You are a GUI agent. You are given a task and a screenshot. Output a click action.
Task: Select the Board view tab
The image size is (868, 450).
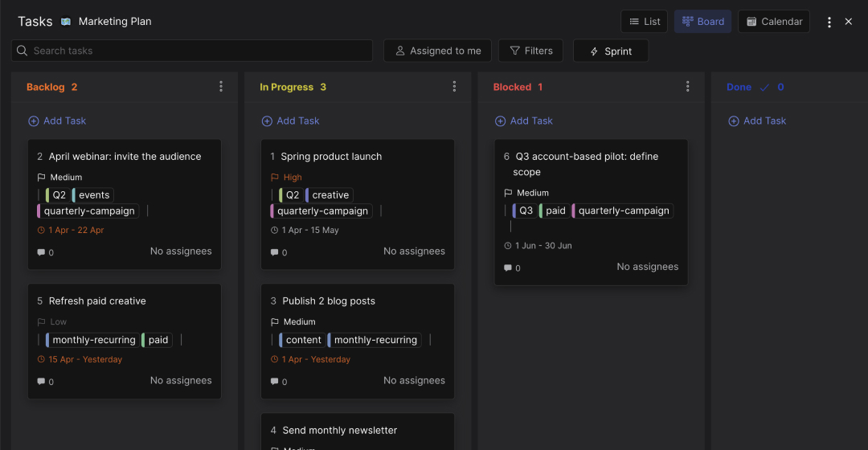703,22
